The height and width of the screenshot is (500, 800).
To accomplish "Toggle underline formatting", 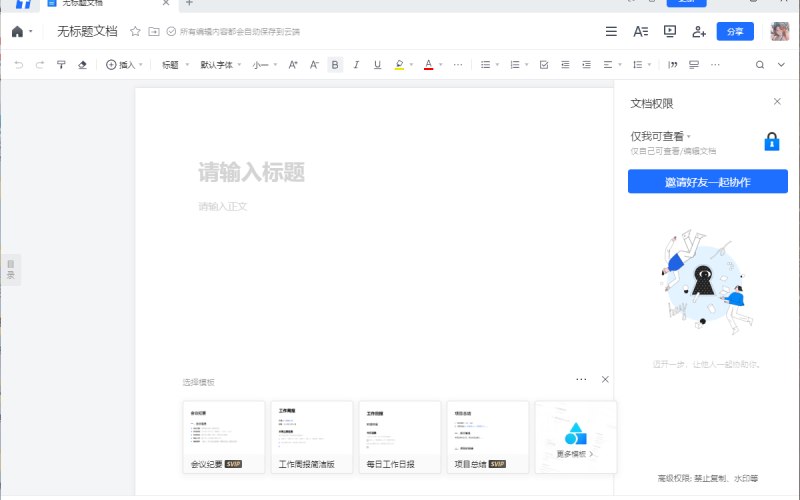I will tap(378, 65).
